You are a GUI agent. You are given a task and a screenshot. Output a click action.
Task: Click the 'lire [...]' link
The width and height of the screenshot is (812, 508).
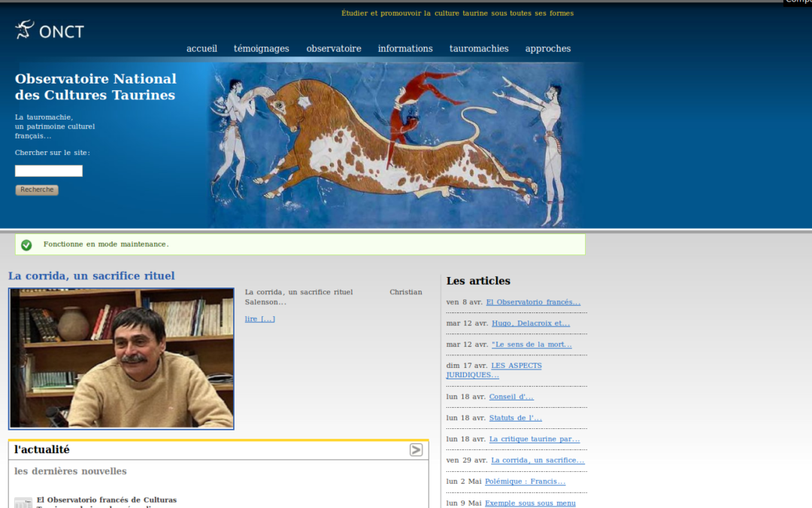pos(259,319)
